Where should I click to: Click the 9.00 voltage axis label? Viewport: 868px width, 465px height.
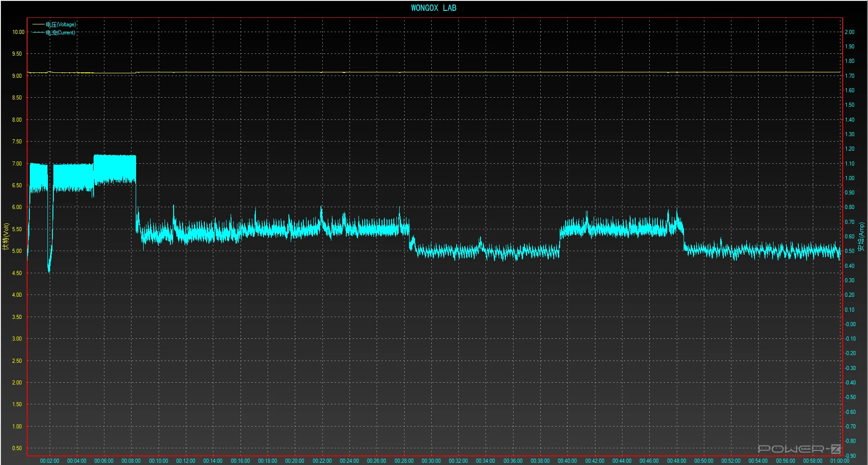[17, 76]
